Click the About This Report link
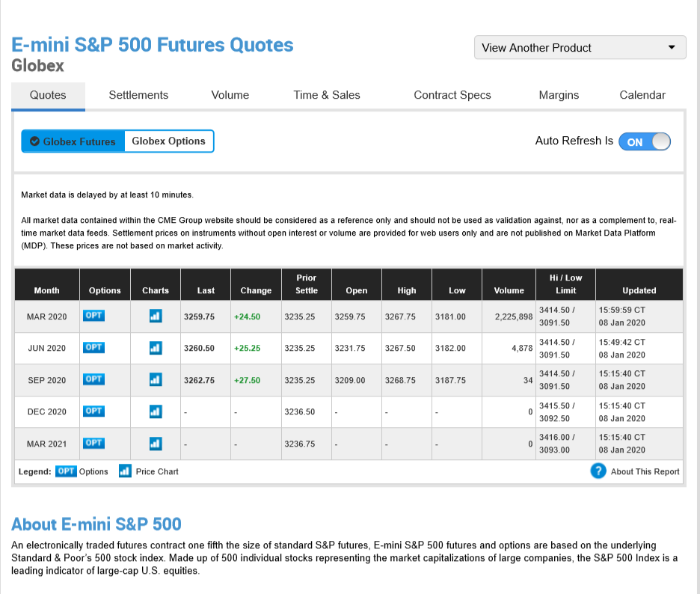Viewport: 700px width, 594px height. coord(645,471)
